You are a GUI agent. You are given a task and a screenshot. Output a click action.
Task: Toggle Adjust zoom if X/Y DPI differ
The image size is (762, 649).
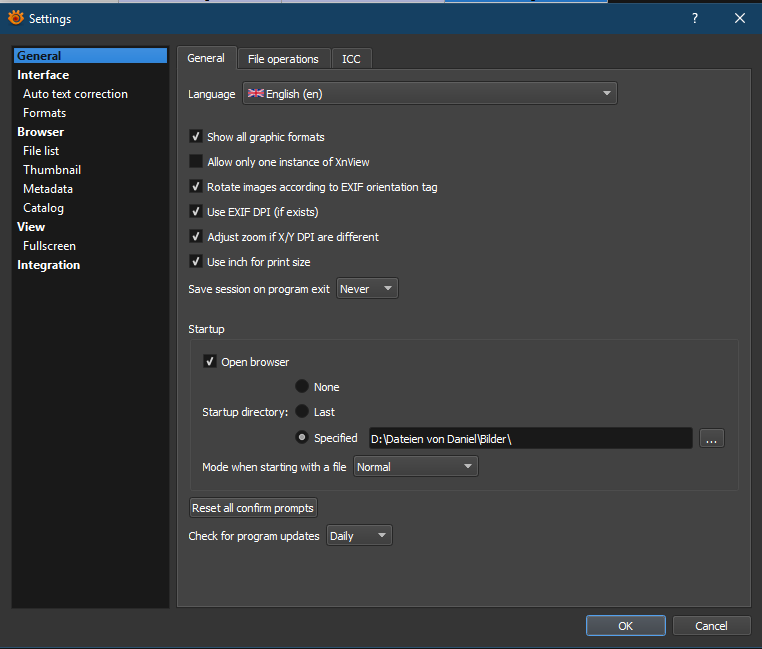(196, 237)
